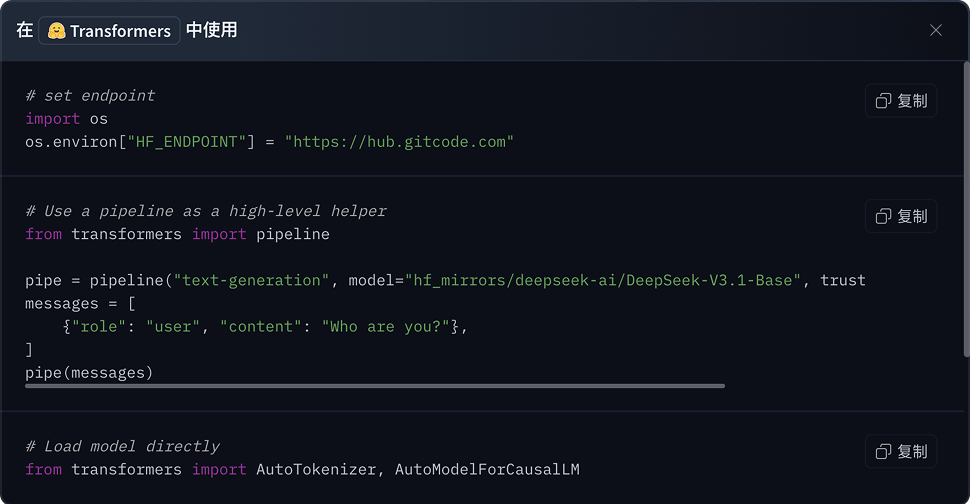Viewport: 970px width, 504px height.
Task: Copy the Load model directly code
Action: (x=901, y=451)
